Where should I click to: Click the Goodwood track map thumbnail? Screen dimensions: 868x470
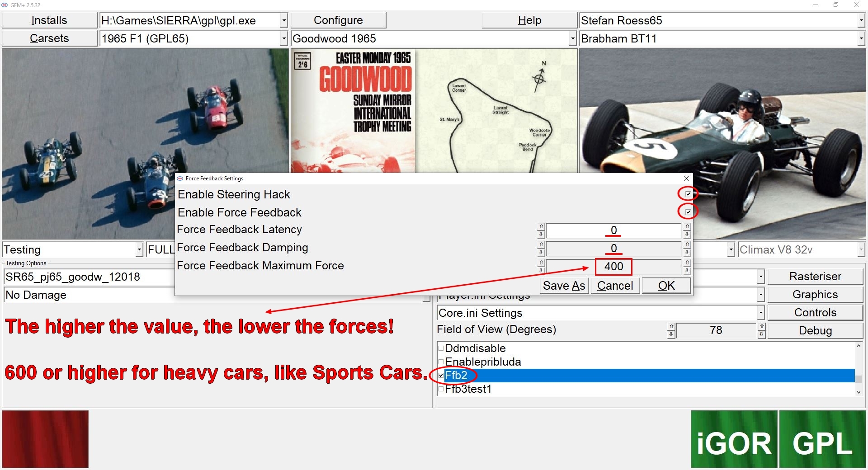point(496,111)
